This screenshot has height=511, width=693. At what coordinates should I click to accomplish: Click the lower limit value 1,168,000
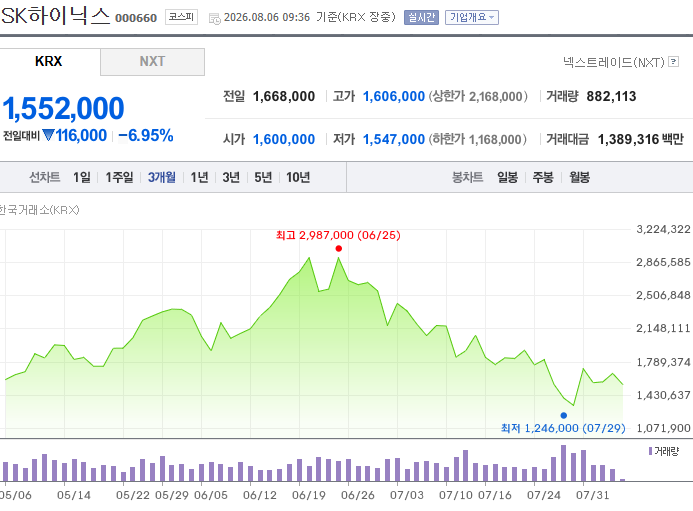495,140
